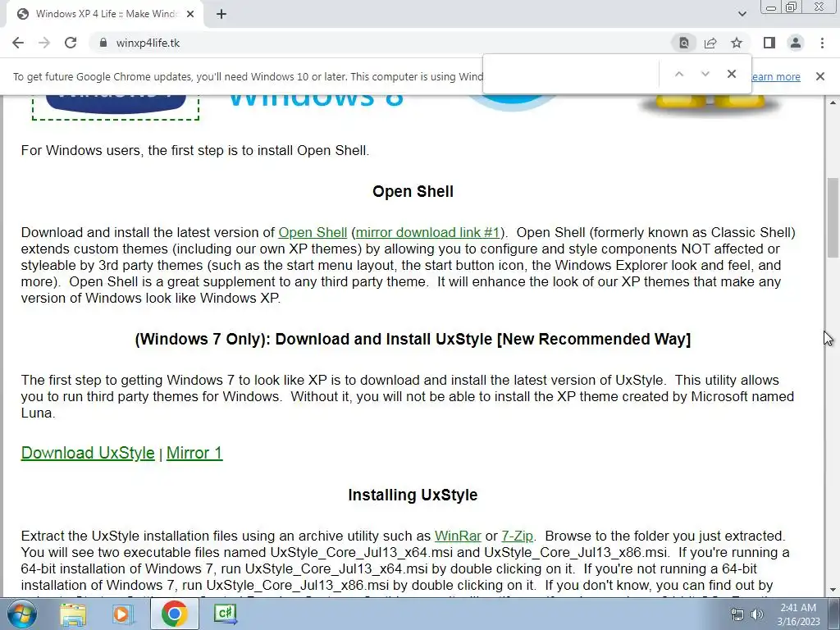Click the Windows 7 image button
Screen dimensions: 840x630
pyautogui.click(x=116, y=107)
